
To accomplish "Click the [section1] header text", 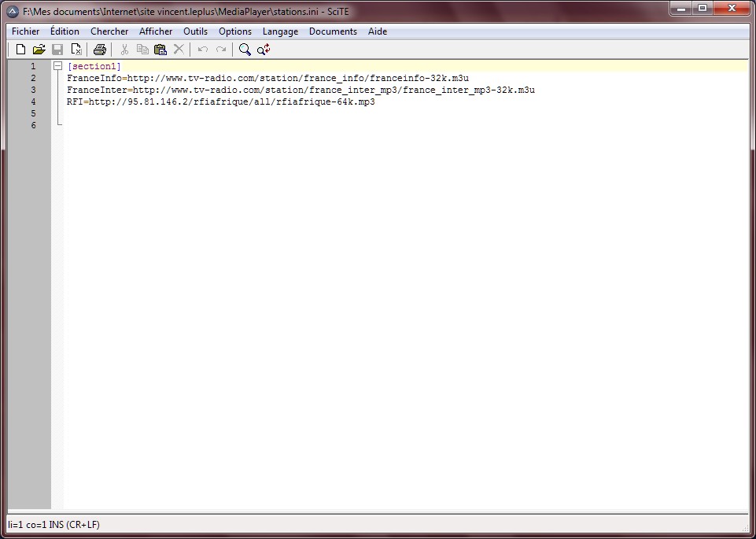I will pyautogui.click(x=94, y=66).
